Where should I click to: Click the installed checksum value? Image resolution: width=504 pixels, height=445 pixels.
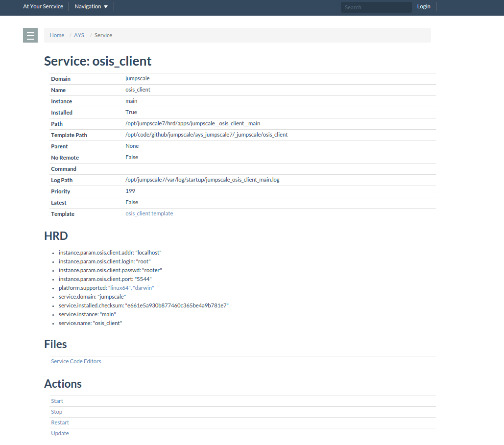[177, 305]
